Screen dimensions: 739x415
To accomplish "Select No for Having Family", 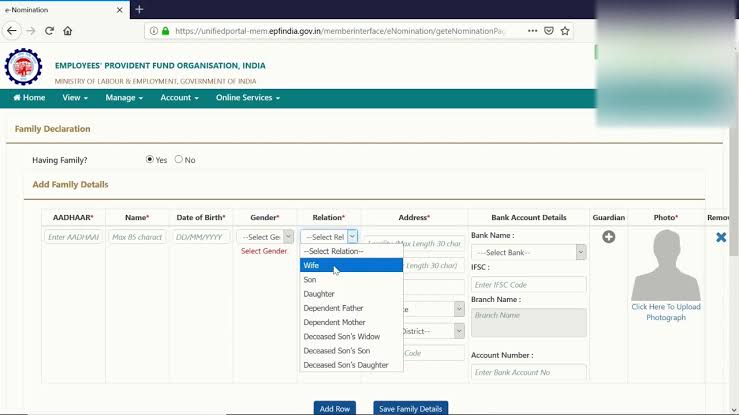I will [x=178, y=159].
